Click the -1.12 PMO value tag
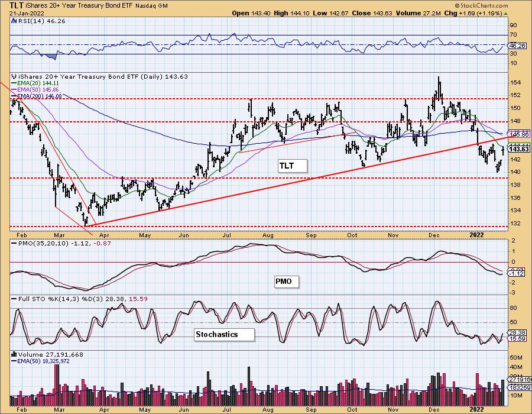 coord(517,274)
